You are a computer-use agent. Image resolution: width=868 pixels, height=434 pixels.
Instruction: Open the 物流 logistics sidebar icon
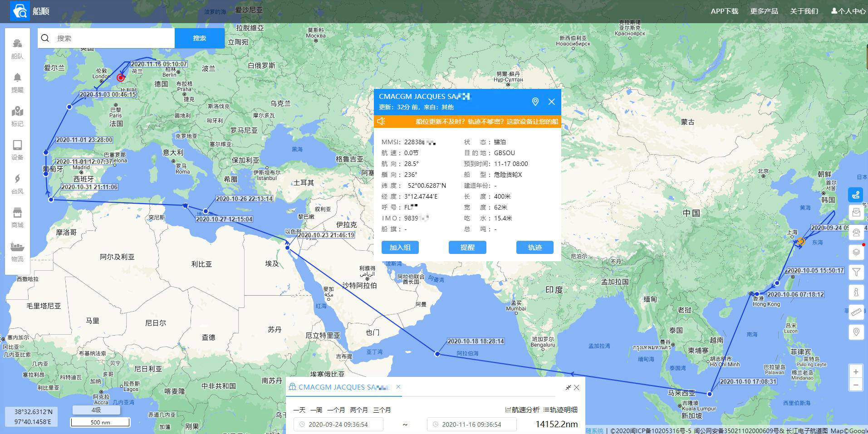tap(17, 252)
